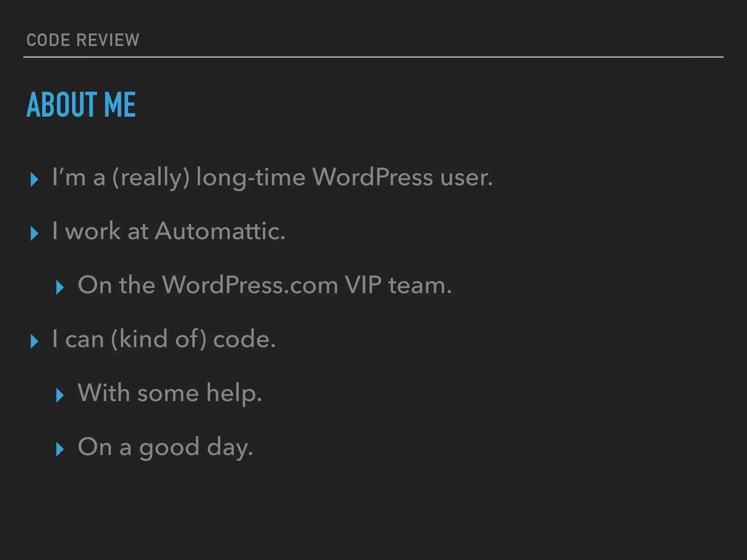Click the bullet arrow beside 'I can (kind of) code.'

[35, 341]
